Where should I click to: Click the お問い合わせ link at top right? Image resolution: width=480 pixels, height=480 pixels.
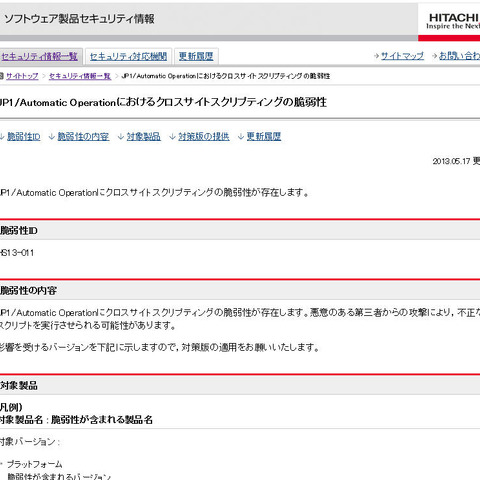tap(459, 56)
